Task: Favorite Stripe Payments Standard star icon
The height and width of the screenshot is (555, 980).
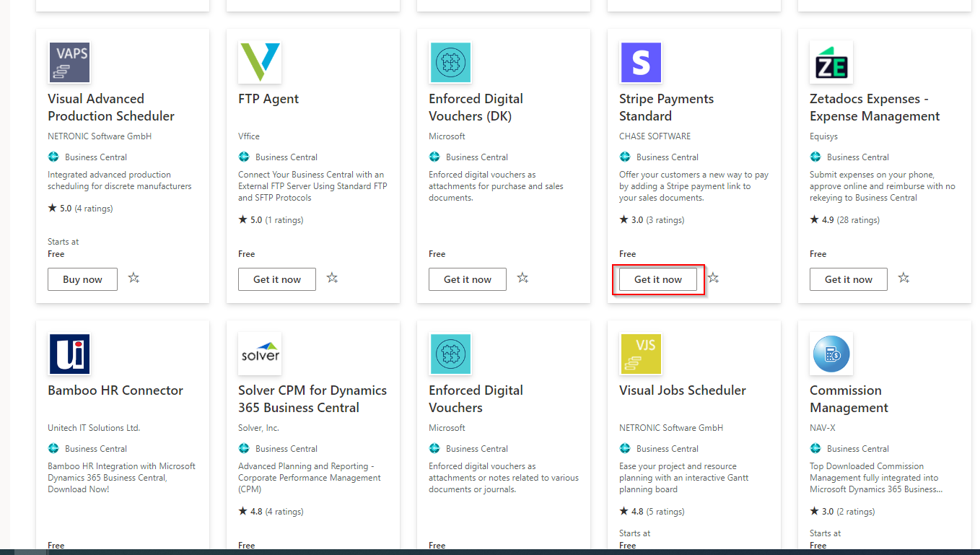Action: (713, 278)
